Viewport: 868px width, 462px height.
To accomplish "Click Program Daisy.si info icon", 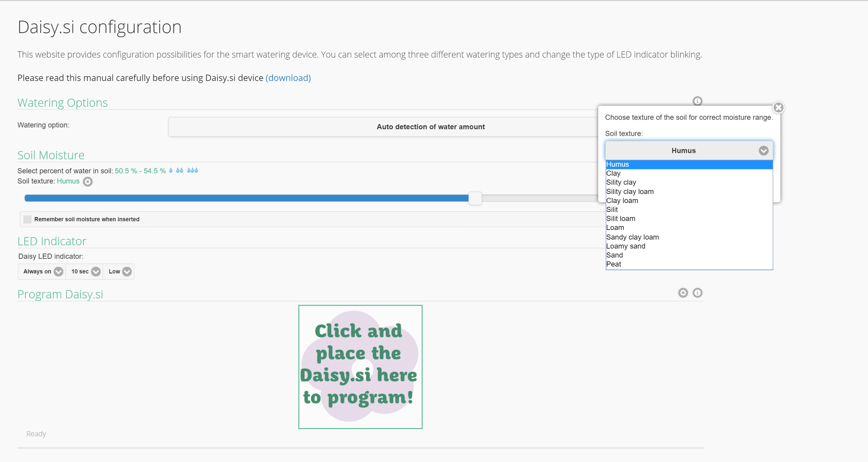I will [x=697, y=293].
